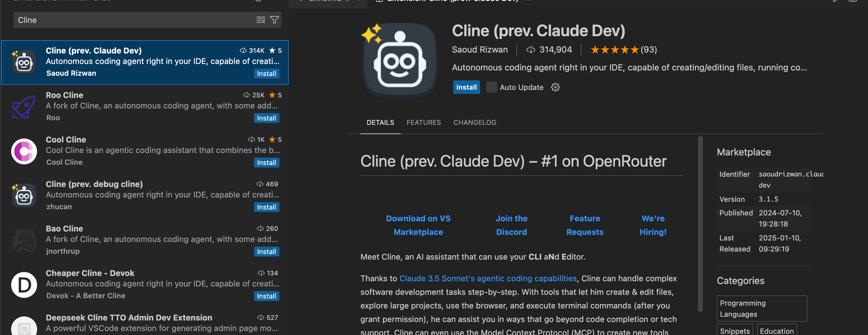
Task: Click the identifier saoudrizwan.claude-dev value
Action: [790, 179]
